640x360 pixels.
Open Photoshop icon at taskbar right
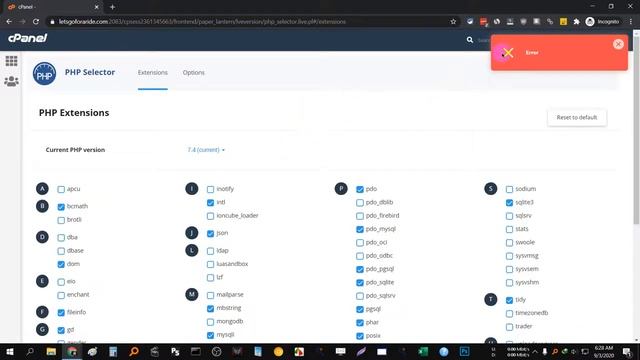pyautogui.click(x=464, y=351)
